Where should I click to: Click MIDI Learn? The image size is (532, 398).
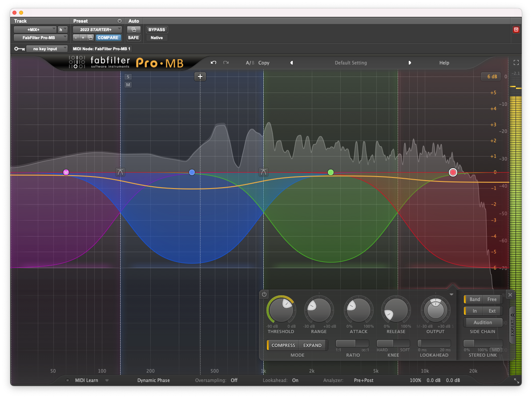[x=87, y=380]
